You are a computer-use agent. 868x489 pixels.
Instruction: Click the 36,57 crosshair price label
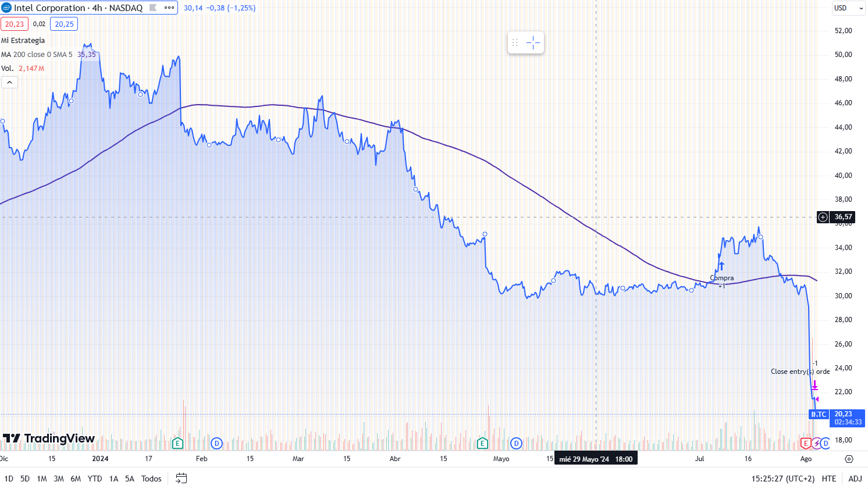pos(843,217)
